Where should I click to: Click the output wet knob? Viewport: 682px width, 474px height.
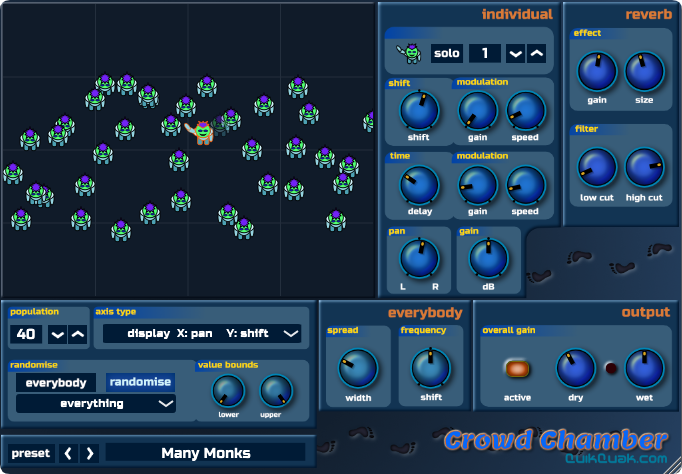[644, 368]
